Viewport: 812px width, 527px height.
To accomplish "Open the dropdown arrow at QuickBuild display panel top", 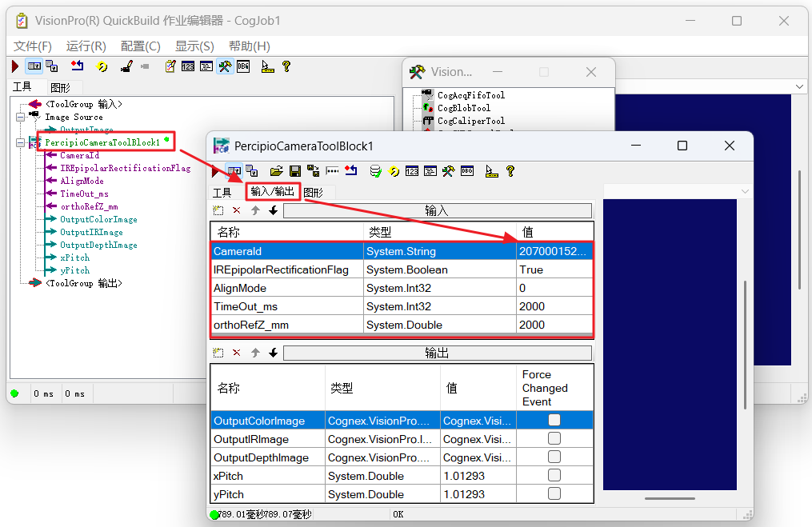I will tap(799, 86).
